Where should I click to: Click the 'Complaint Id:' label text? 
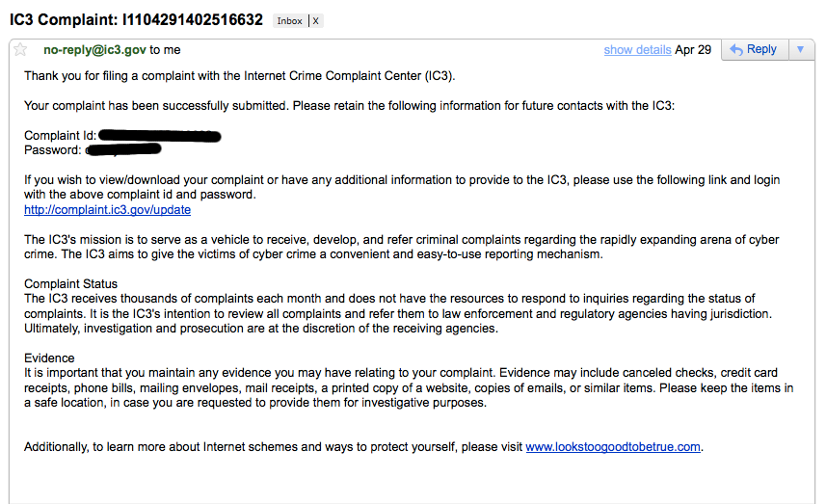coord(61,136)
